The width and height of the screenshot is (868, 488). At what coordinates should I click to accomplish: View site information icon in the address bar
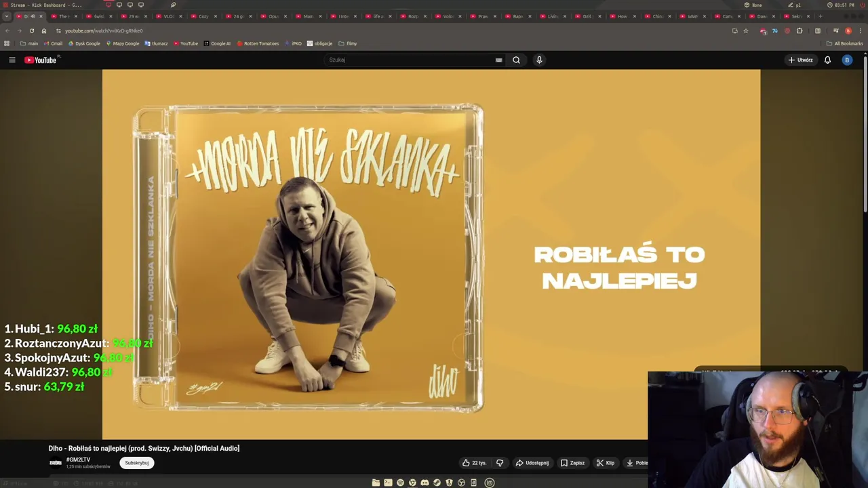pos(58,30)
